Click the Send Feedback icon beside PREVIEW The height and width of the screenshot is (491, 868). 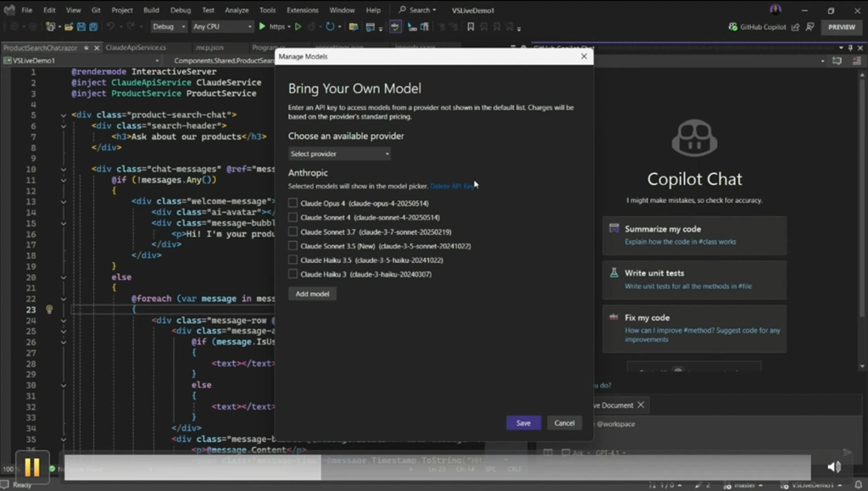click(x=810, y=27)
